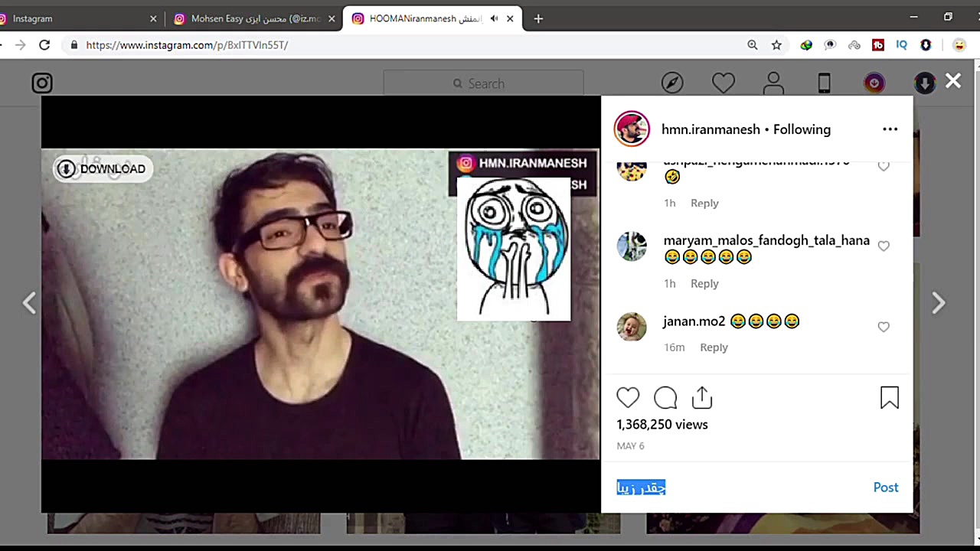This screenshot has height=551, width=980.
Task: Click the black round download arrow icon on the page
Action: 925,83
